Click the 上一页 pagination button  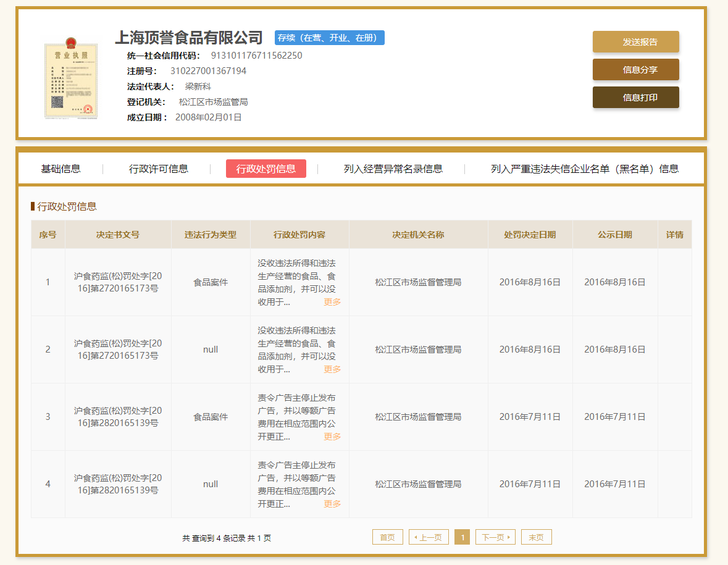(x=429, y=537)
